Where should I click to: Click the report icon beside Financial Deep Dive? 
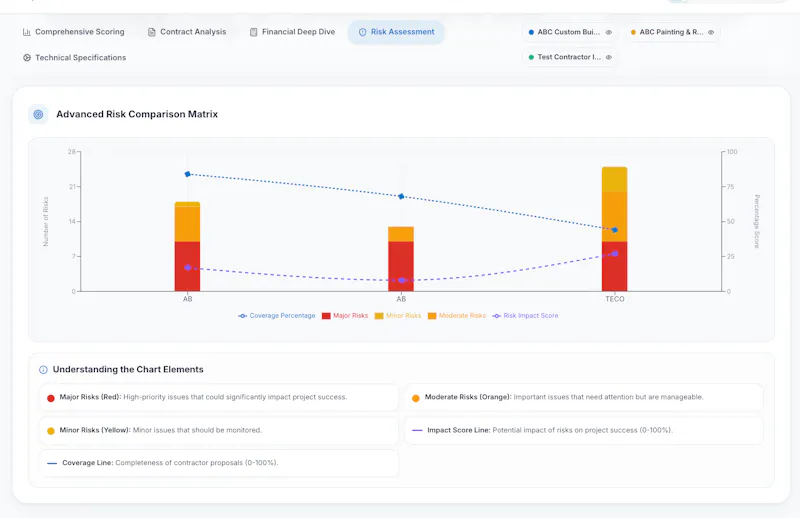click(254, 32)
